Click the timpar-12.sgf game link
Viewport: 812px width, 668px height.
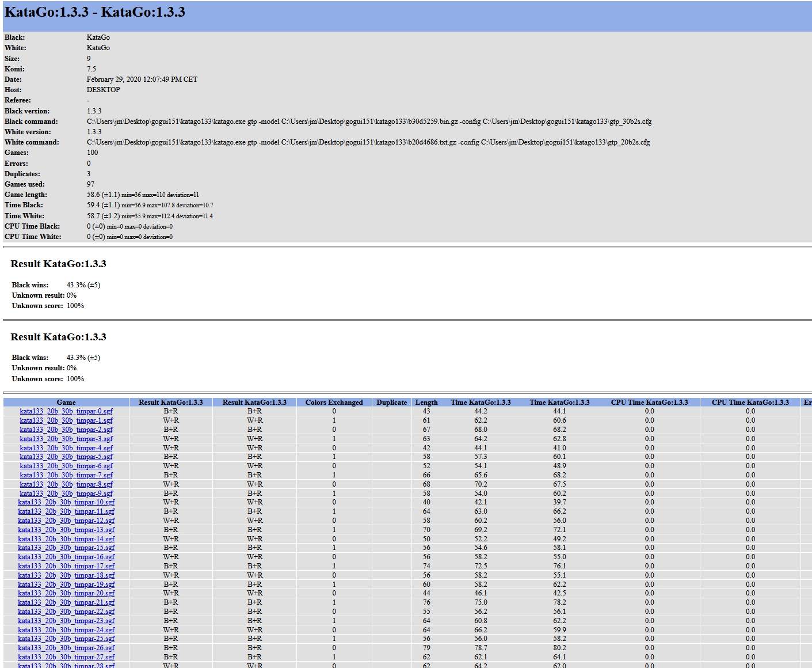click(66, 521)
